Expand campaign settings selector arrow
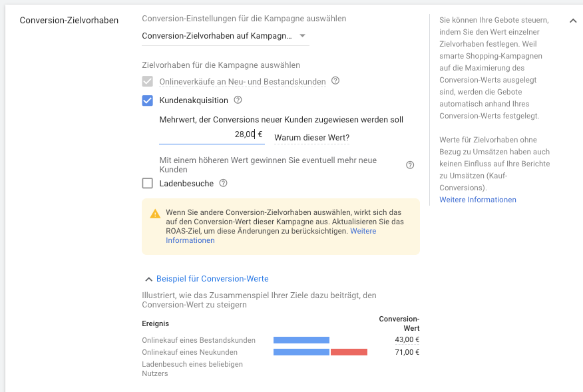Image resolution: width=583 pixels, height=392 pixels. [302, 37]
